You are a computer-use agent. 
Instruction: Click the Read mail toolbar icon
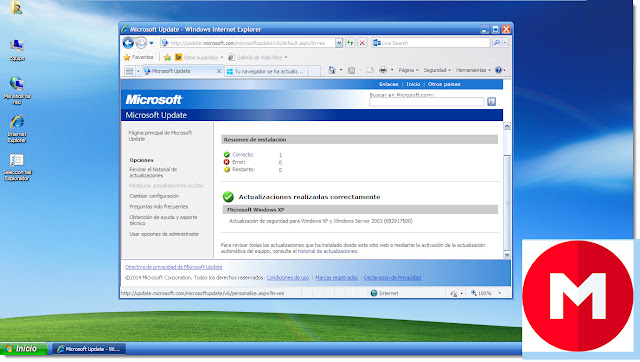(x=370, y=70)
